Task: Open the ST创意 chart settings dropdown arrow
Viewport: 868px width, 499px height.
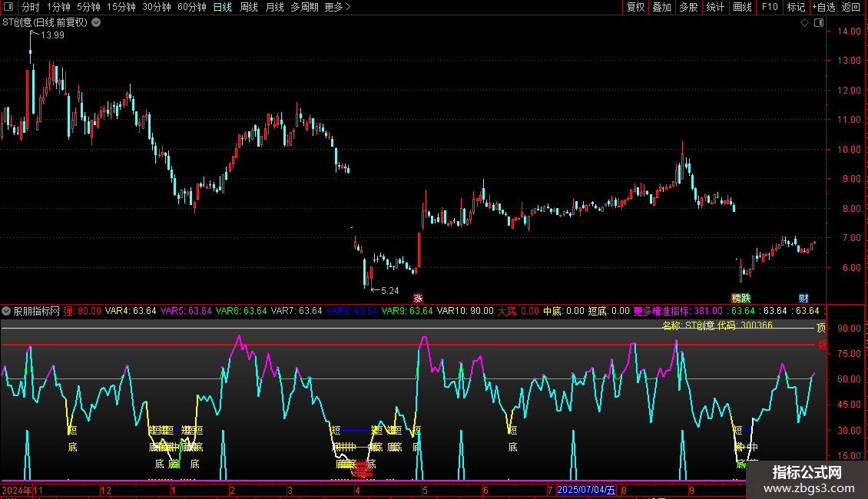Action: (x=96, y=23)
